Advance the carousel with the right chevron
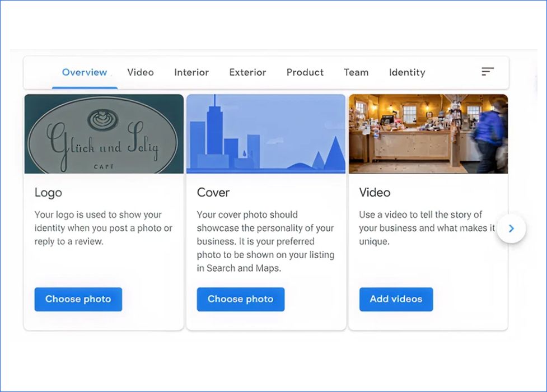 511,228
